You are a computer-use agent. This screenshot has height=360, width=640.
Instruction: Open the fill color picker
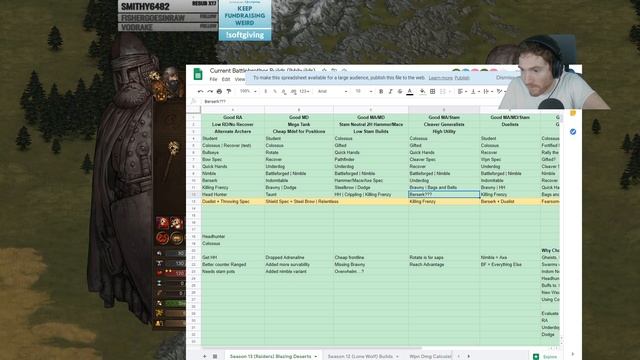tap(422, 91)
